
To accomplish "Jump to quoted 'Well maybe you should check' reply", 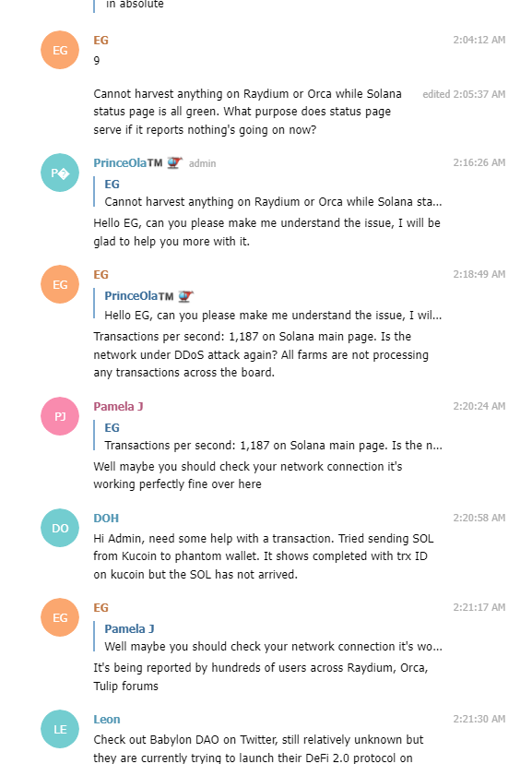I will (x=268, y=638).
